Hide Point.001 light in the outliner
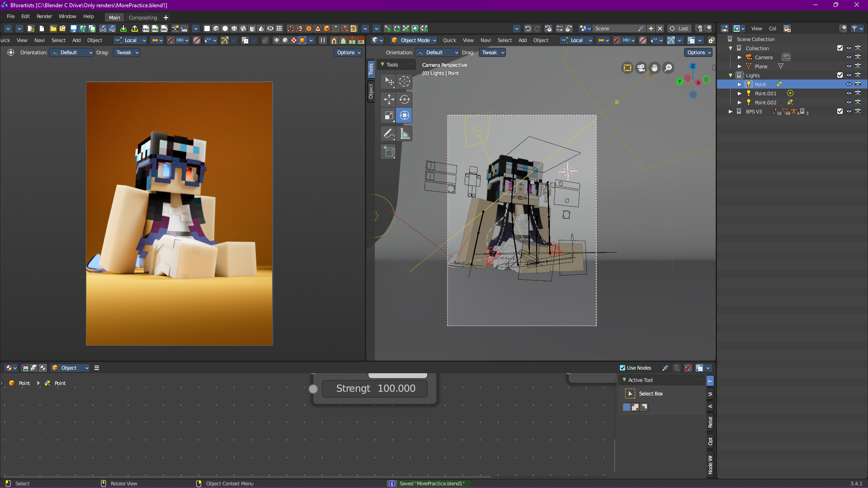This screenshot has height=488, width=868. click(849, 94)
